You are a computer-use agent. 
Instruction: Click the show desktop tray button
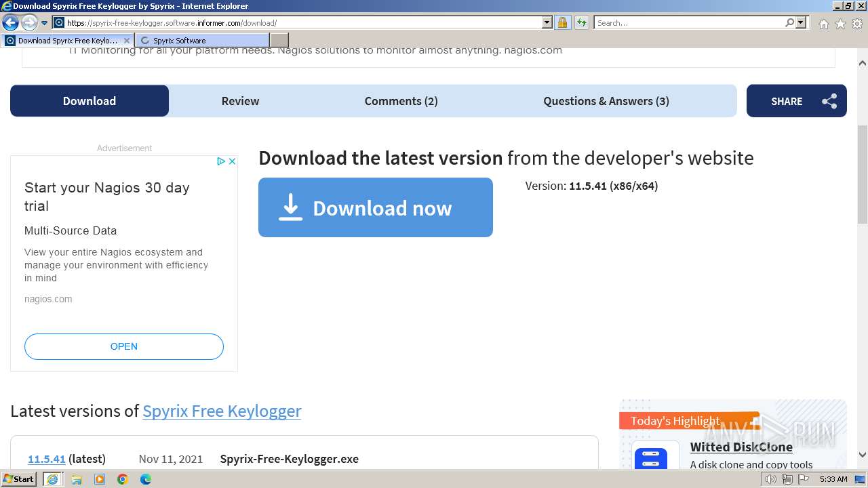[861, 479]
